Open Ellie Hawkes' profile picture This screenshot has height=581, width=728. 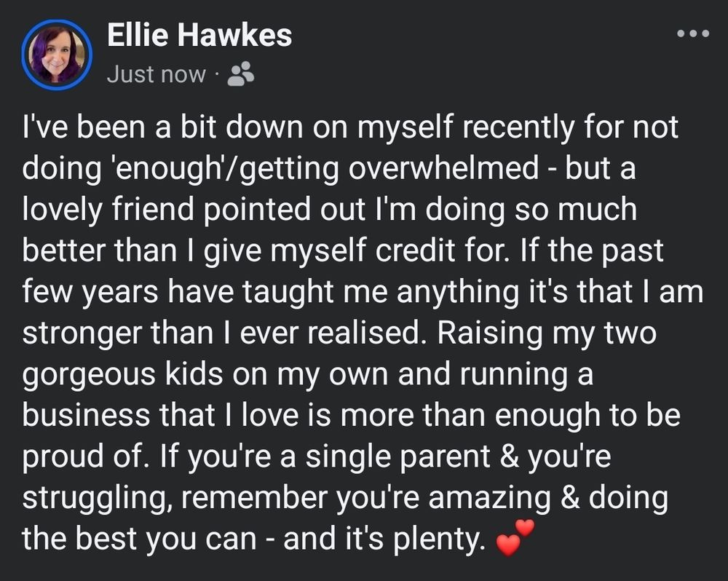pyautogui.click(x=57, y=55)
